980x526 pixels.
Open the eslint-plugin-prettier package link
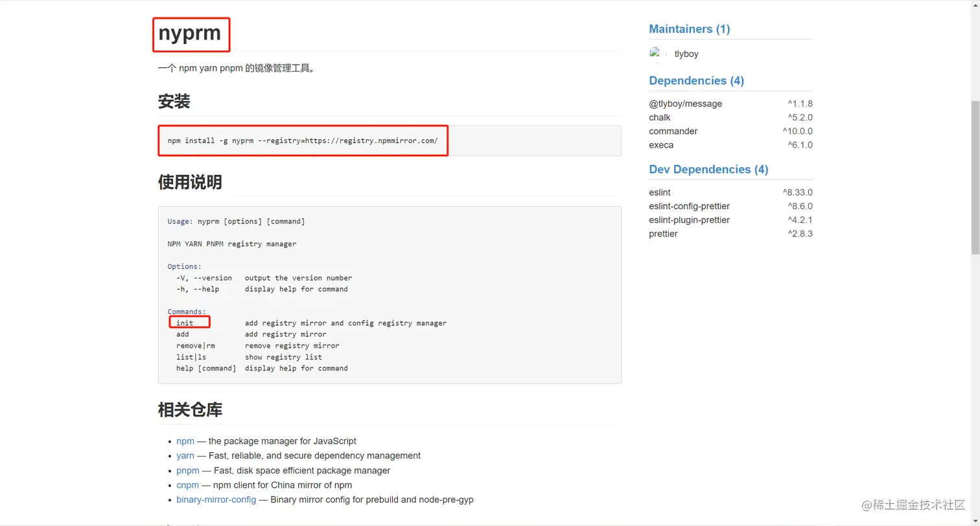pyautogui.click(x=689, y=220)
